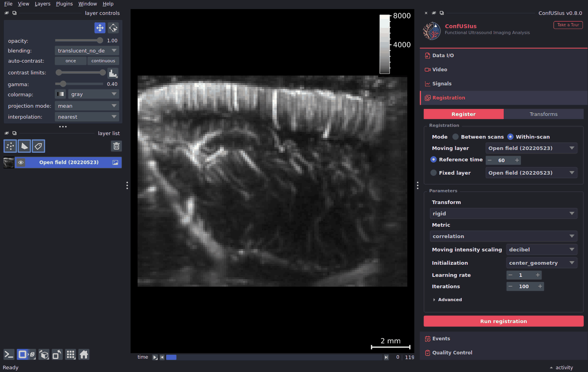Hide the layer controls dock title eye icon
Screen dimensions: 588x372
tap(7, 13)
